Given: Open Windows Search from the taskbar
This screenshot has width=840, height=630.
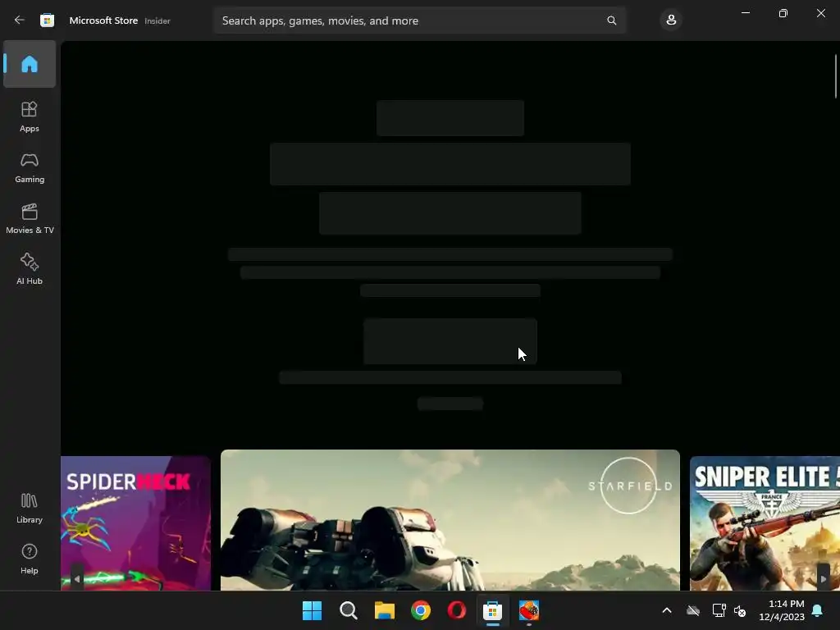Looking at the screenshot, I should click(x=348, y=610).
